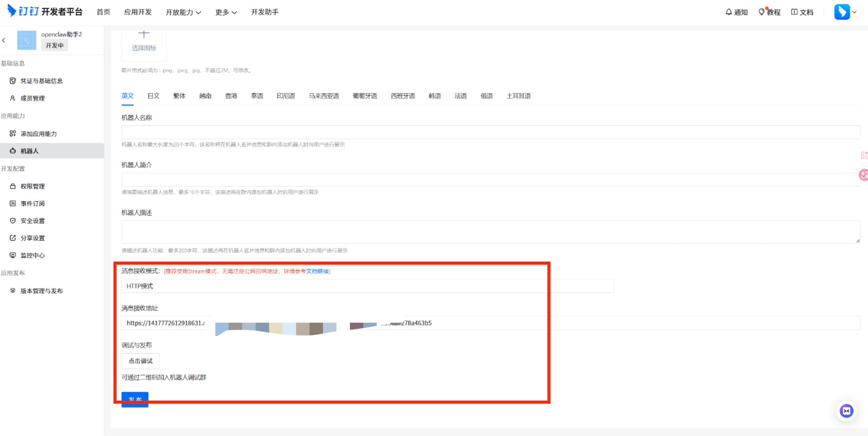
Task: Expand the 开放能力 dropdown menu
Action: pos(183,12)
